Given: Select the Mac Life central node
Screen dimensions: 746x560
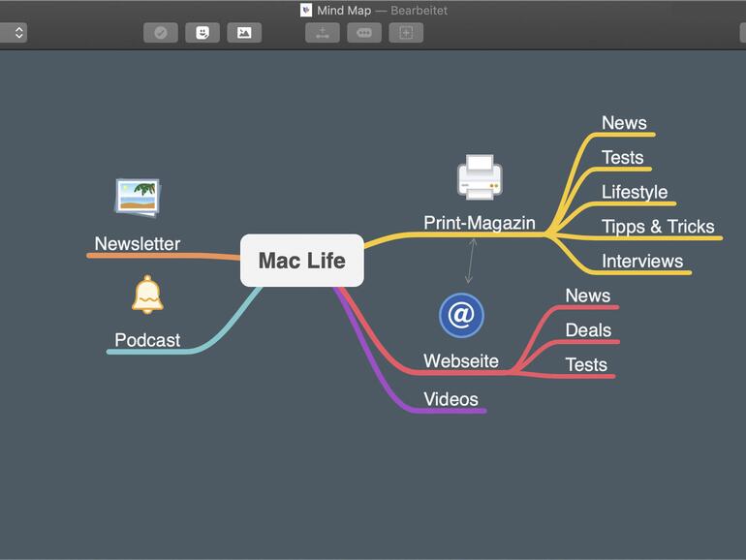Looking at the screenshot, I should click(302, 261).
